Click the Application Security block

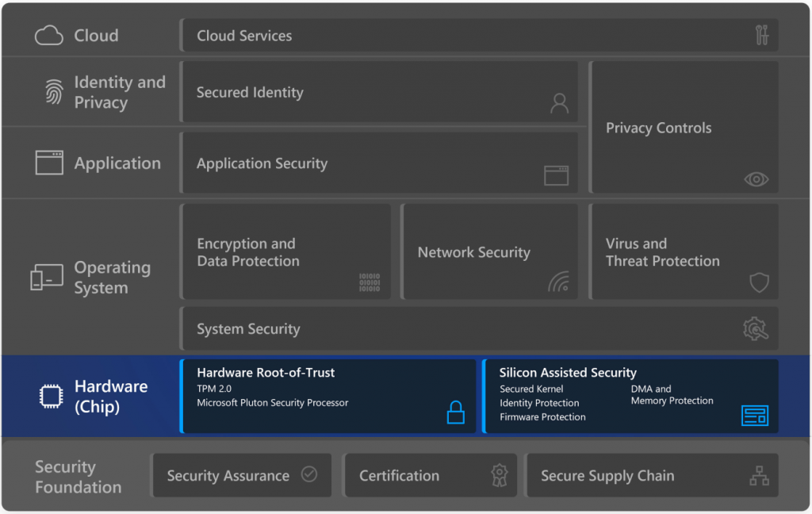(x=381, y=163)
